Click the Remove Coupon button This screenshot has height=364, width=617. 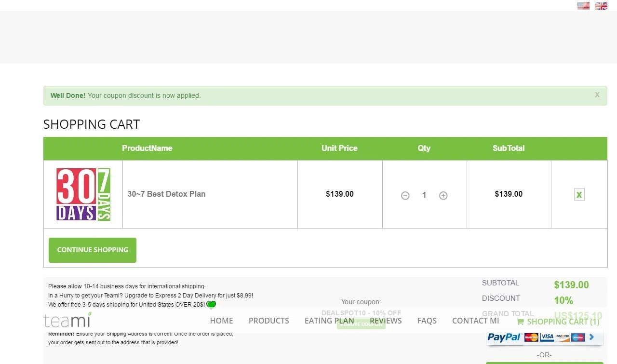tap(361, 324)
